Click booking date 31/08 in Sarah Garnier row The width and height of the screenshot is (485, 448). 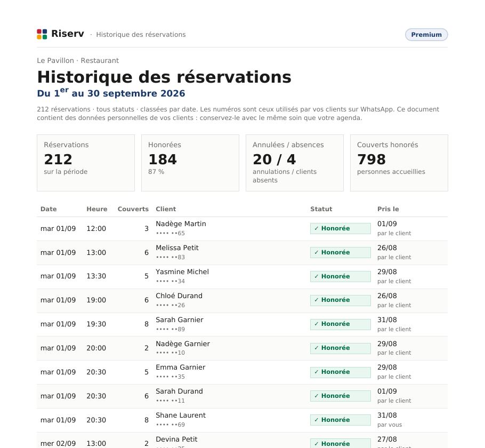tap(387, 319)
